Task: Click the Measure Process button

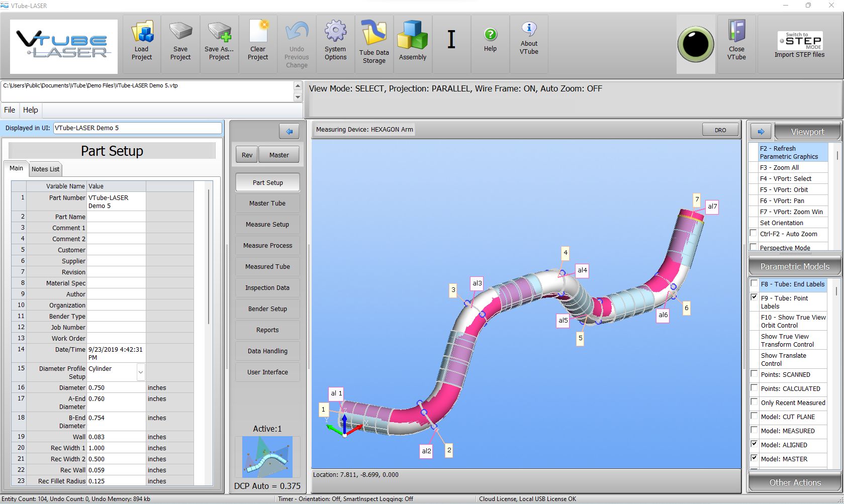Action: coord(267,246)
